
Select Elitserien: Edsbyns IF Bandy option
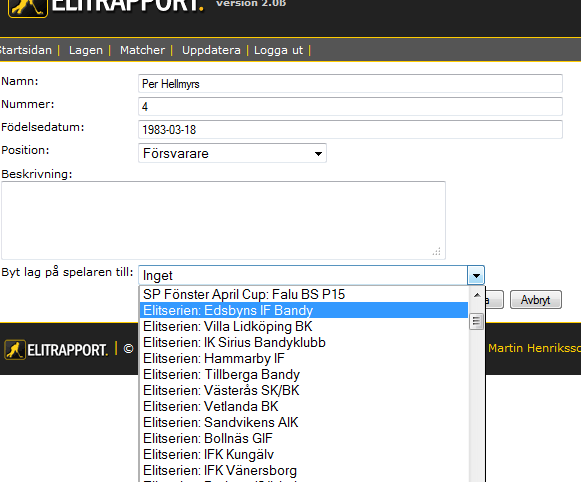tap(304, 310)
